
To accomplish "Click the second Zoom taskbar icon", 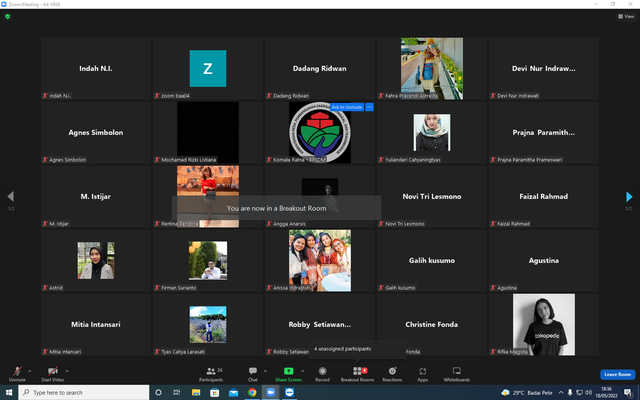I will pyautogui.click(x=289, y=393).
